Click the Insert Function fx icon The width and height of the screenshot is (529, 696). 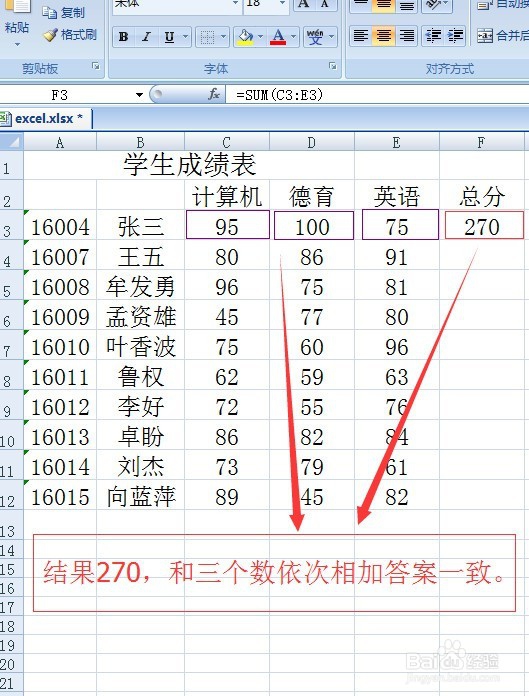pos(214,94)
